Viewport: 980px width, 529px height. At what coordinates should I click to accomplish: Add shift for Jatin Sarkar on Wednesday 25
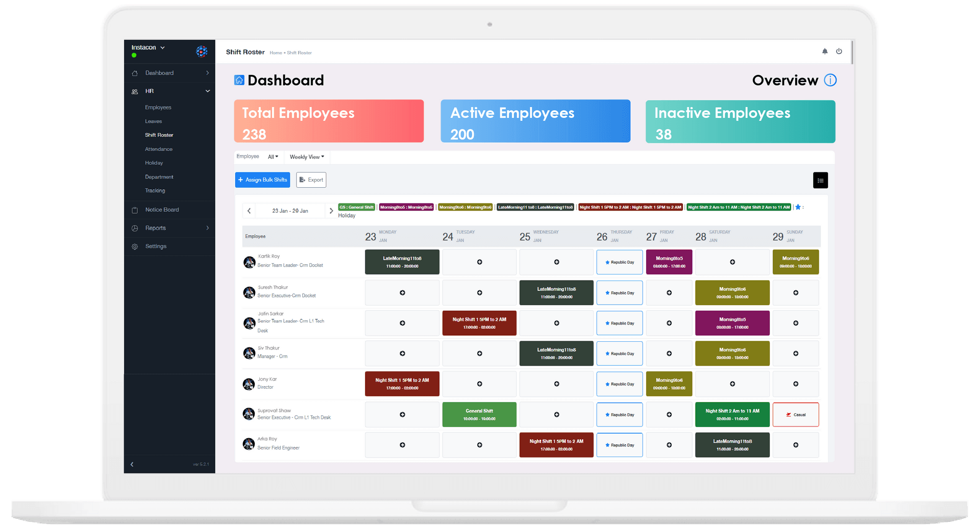pyautogui.click(x=556, y=323)
